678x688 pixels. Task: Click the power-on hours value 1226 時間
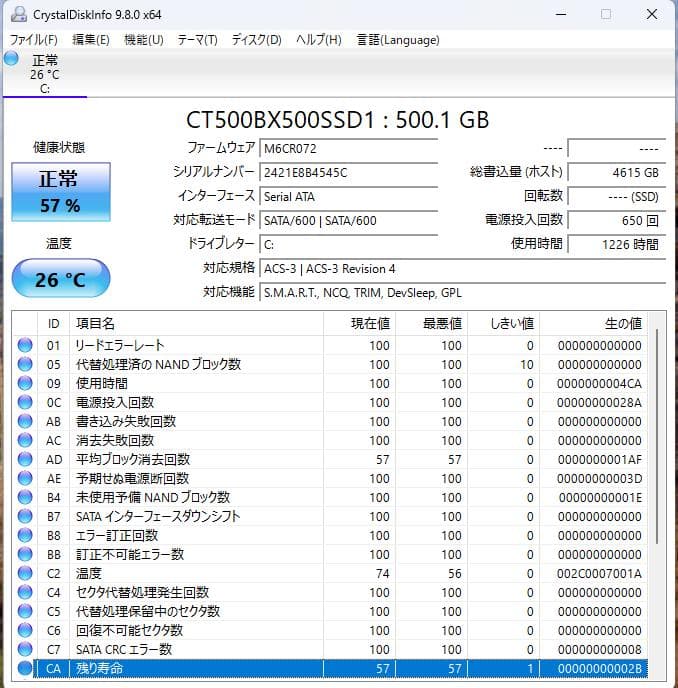617,244
